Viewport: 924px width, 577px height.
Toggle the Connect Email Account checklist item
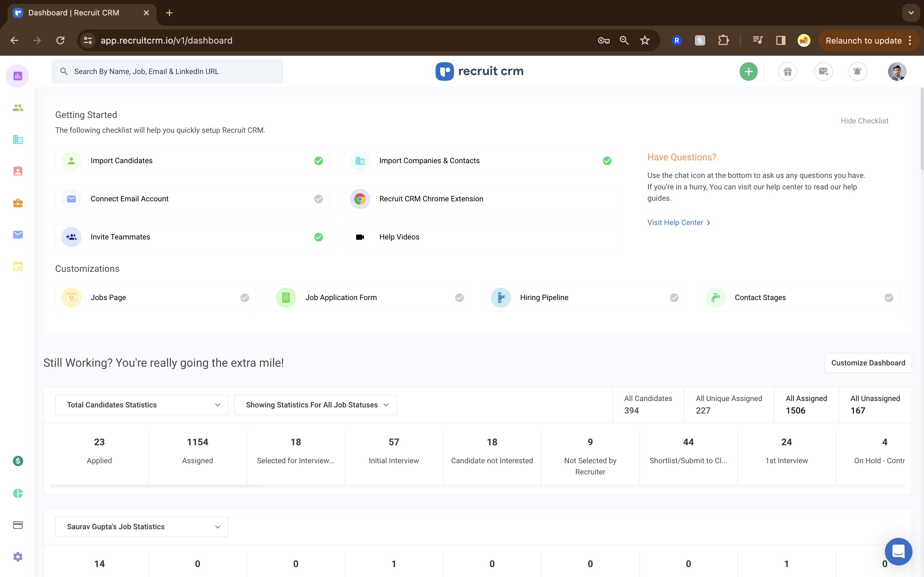[318, 198]
